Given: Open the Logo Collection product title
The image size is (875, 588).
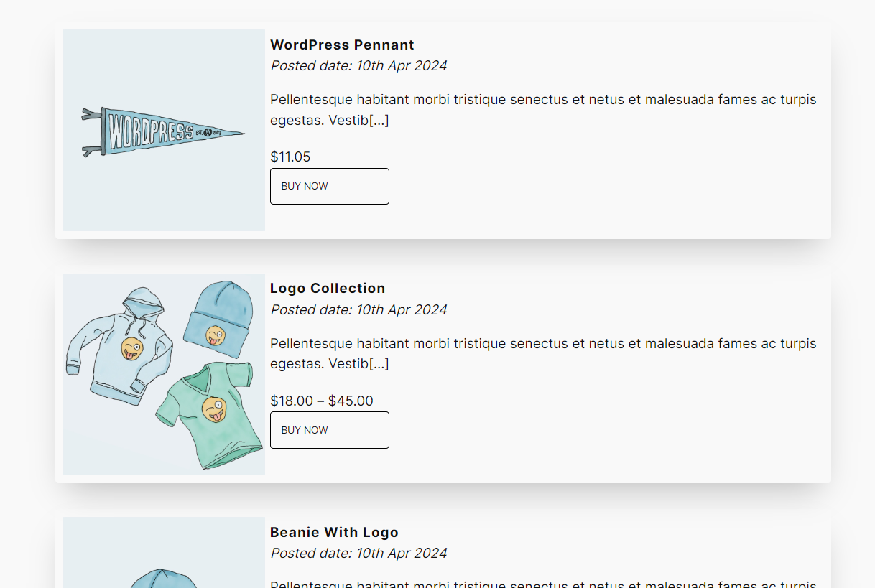Looking at the screenshot, I should tap(328, 288).
